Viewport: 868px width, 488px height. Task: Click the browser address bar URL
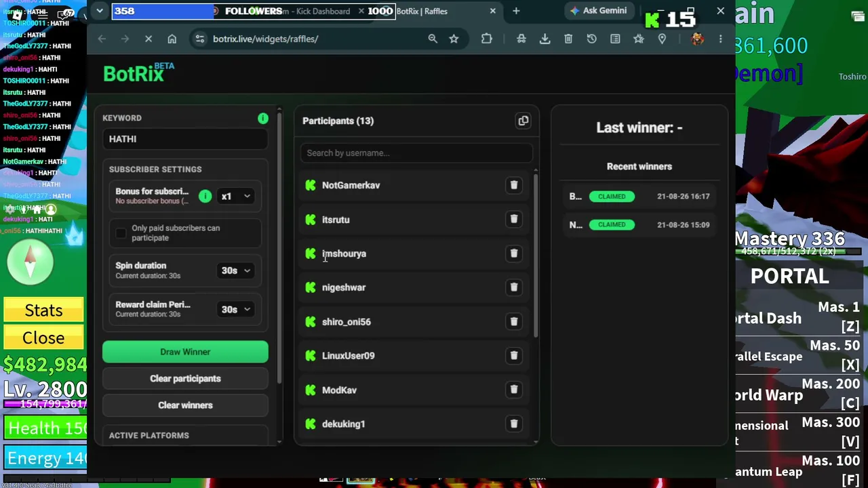click(265, 39)
